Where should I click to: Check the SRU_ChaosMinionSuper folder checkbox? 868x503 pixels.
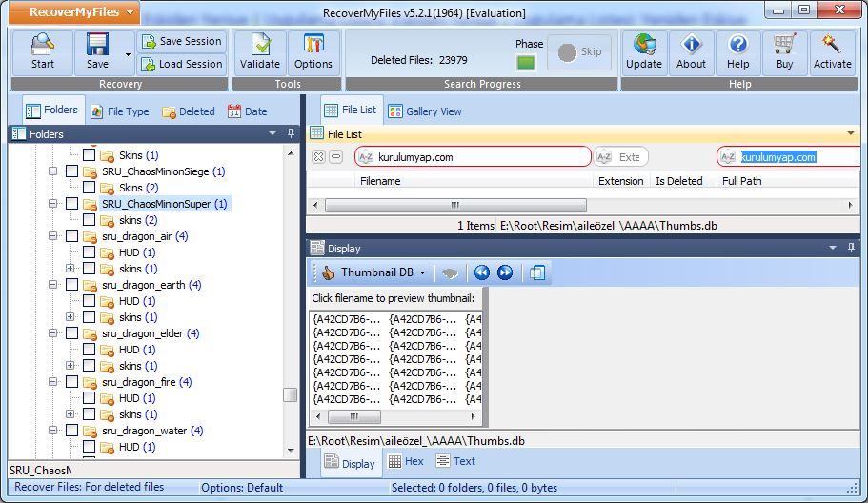(x=71, y=204)
